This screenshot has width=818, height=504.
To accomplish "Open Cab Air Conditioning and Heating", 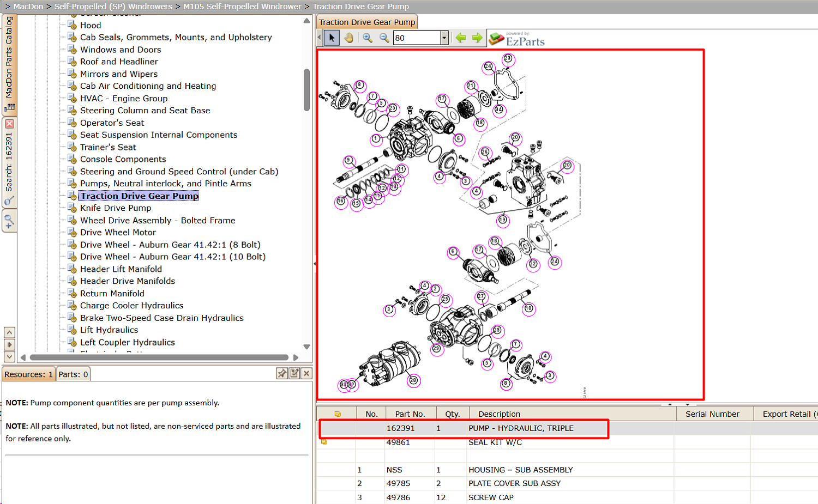I will point(148,86).
